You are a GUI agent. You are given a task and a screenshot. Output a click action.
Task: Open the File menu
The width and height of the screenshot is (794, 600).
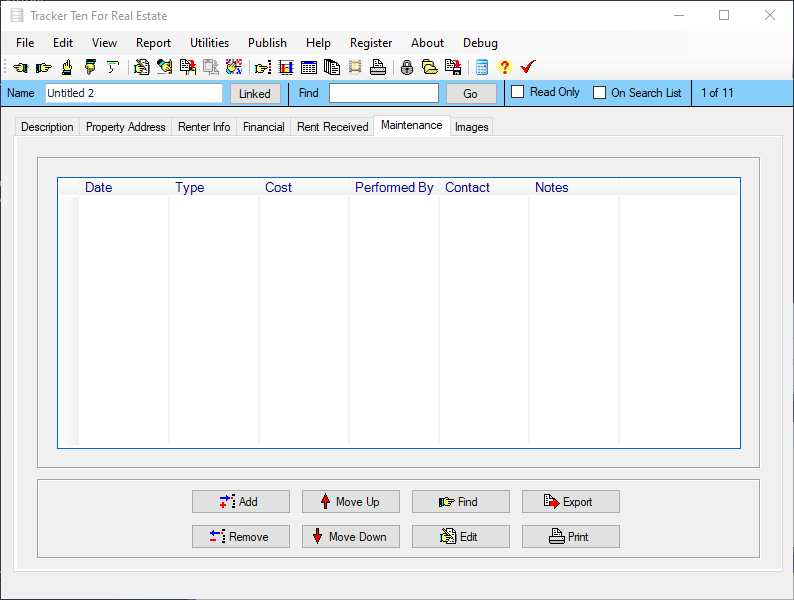[25, 43]
